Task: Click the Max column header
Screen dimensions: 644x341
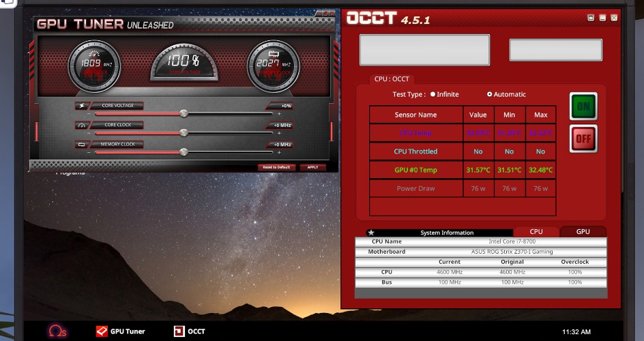Action: click(x=540, y=115)
